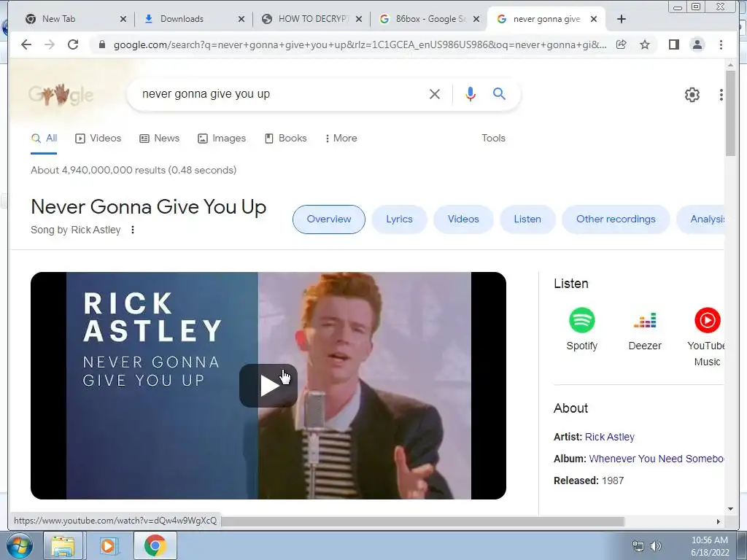This screenshot has height=560, width=747.
Task: Open Rick Astley artist link
Action: pyautogui.click(x=609, y=437)
